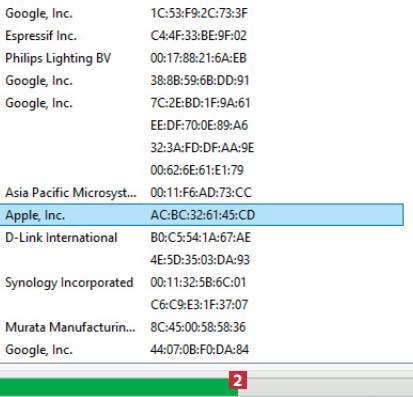Image resolution: width=413 pixels, height=397 pixels.
Task: Select the Murata Manufacturing device row
Action: click(202, 327)
